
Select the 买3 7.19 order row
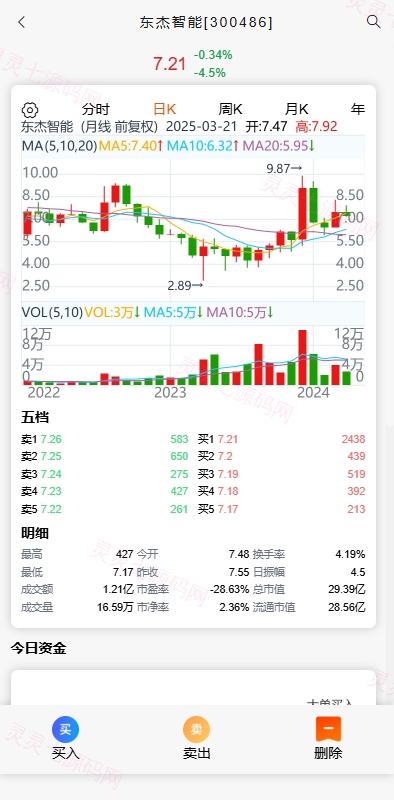282,474
